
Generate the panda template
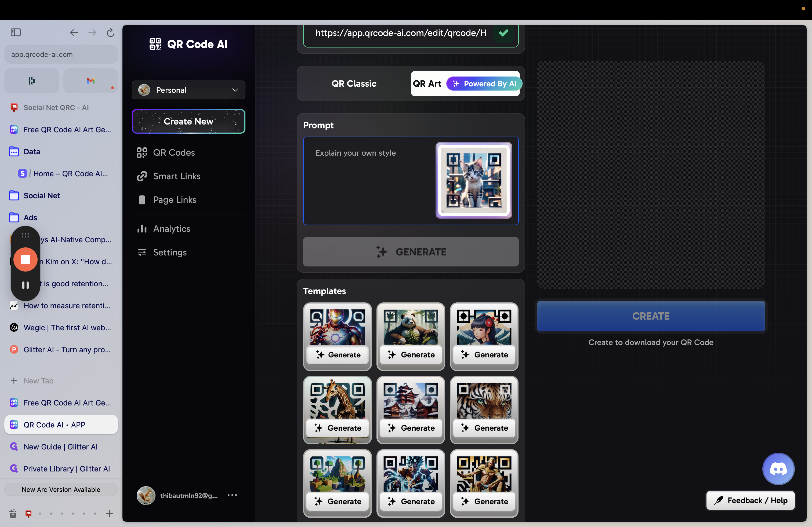coord(411,354)
